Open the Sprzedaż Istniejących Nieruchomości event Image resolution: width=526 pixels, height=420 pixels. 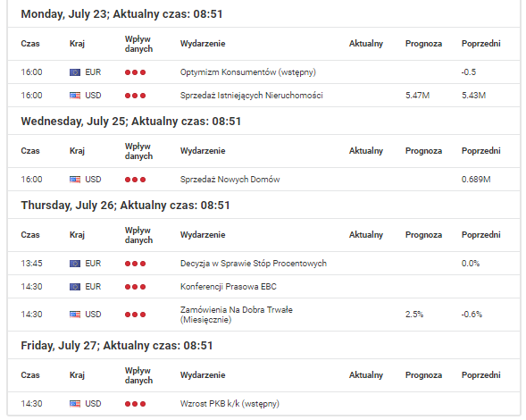[252, 96]
